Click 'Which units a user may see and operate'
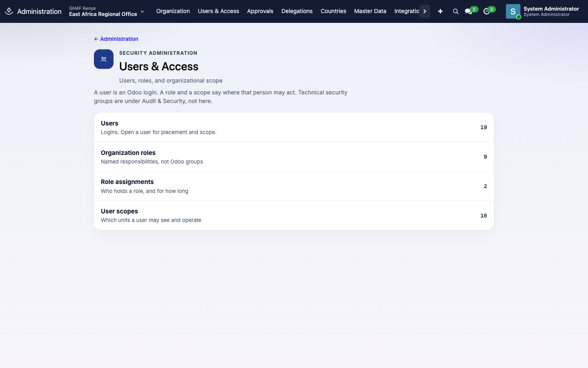 pyautogui.click(x=151, y=220)
